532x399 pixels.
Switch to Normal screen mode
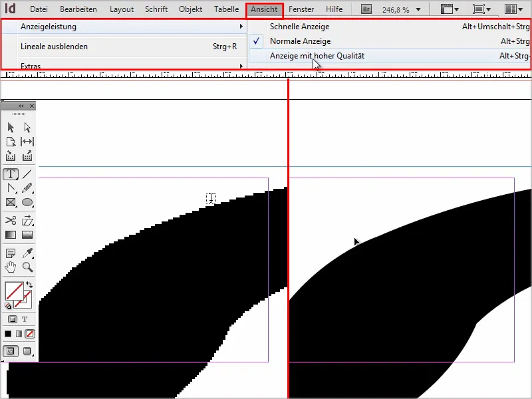tap(11, 351)
